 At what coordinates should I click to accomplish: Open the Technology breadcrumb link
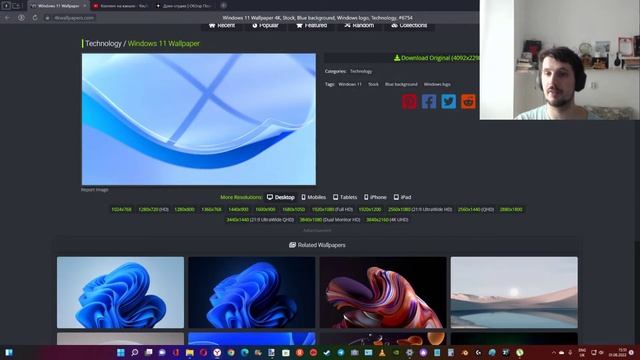point(103,43)
